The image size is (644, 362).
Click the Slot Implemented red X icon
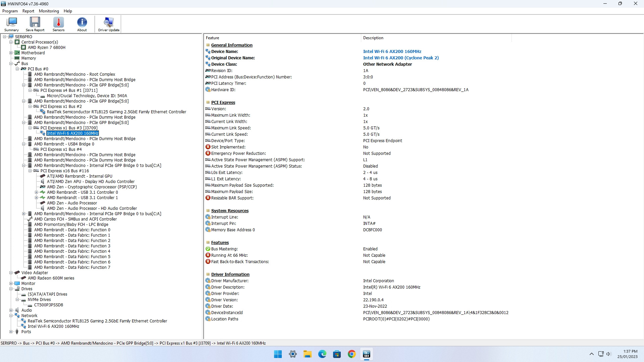[208, 147]
